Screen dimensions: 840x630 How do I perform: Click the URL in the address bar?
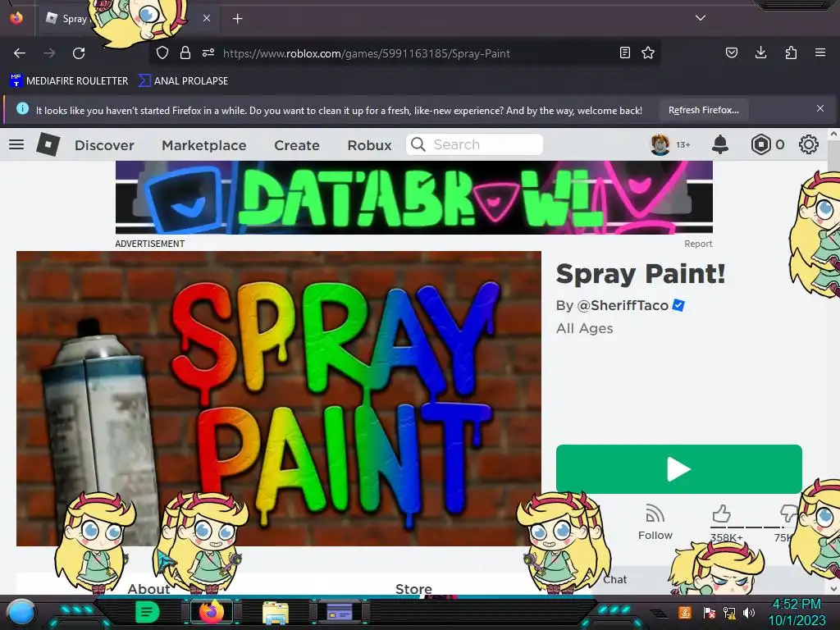click(366, 53)
